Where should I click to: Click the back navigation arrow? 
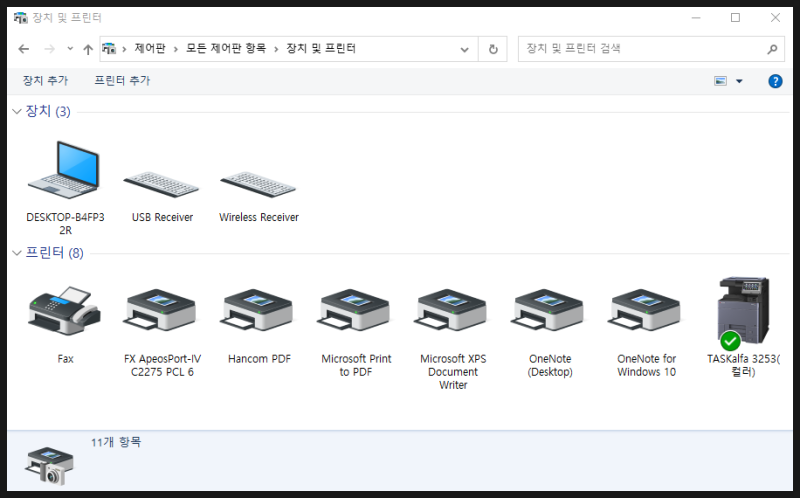point(23,49)
